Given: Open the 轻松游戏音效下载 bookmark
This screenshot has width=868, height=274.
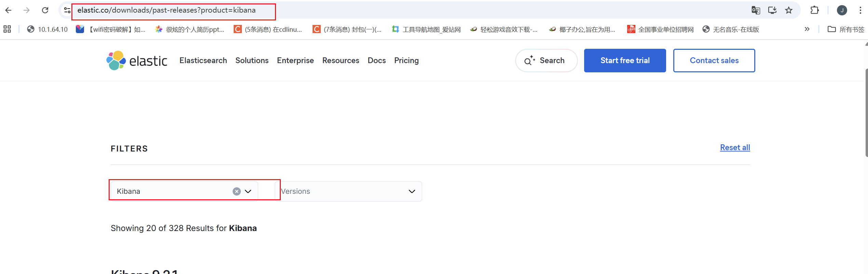Looking at the screenshot, I should coord(504,29).
